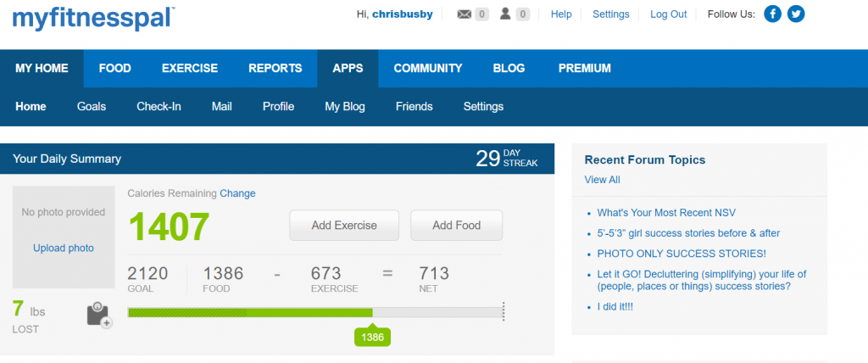Click the myfitnesspal logo
The width and height of the screenshot is (868, 363).
pos(93,19)
